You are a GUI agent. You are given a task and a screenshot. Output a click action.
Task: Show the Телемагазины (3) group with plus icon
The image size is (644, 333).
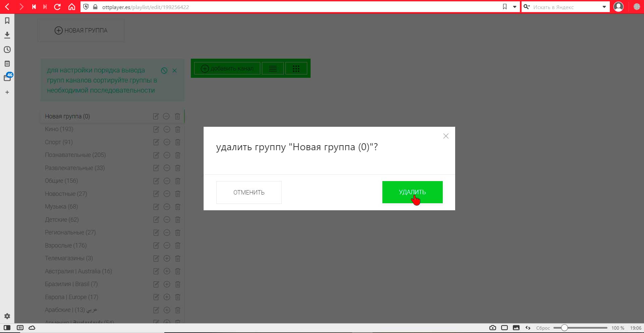167,258
